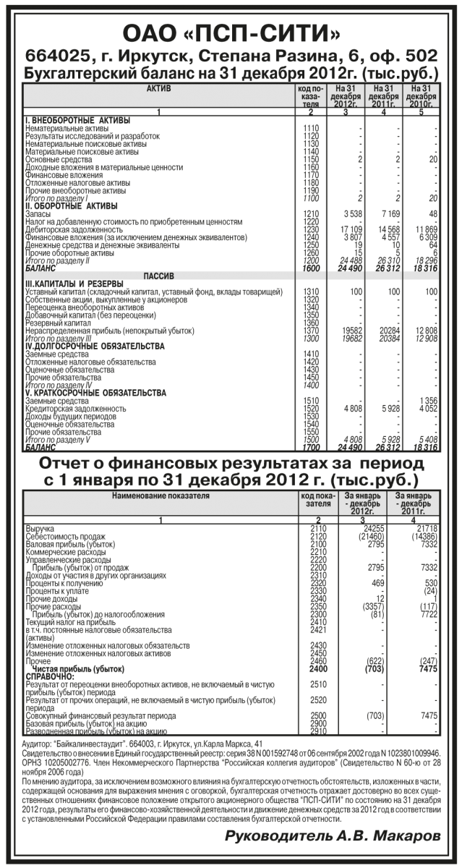This screenshot has width=462, height=868.
Task: Click the АКТИВ column header
Action: [x=159, y=88]
